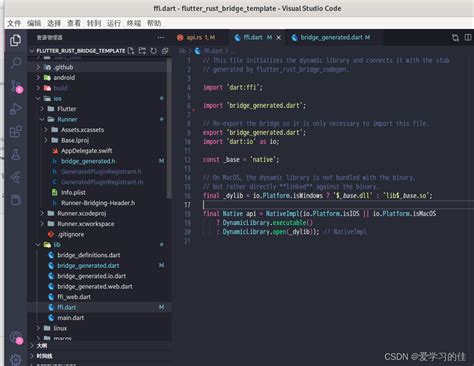Open the Extensions view icon
Viewport: 474px width, 366px height.
click(15, 132)
